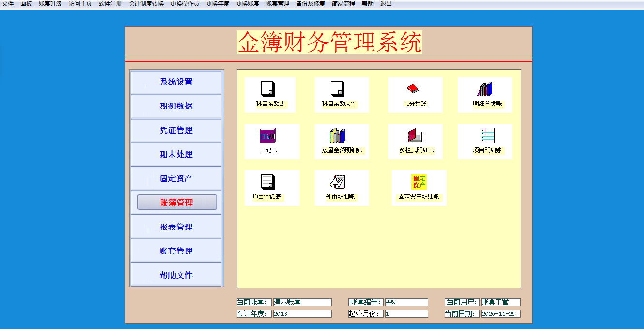
Task: Open the 文件 menu
Action: coord(8,4)
